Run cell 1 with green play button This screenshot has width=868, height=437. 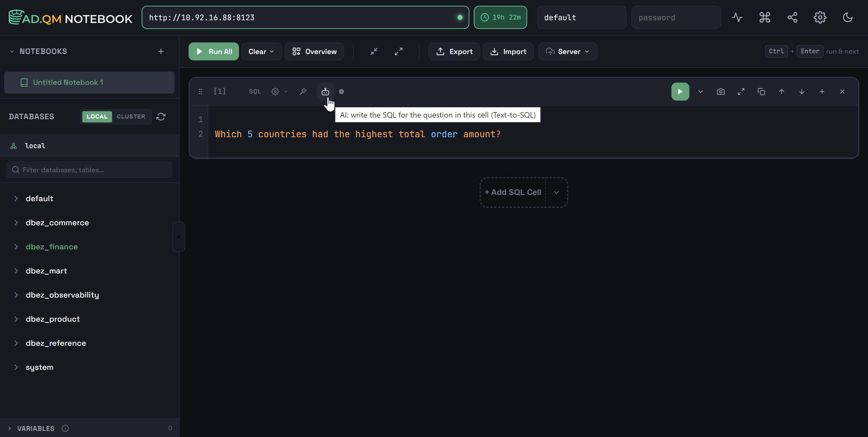pos(680,92)
